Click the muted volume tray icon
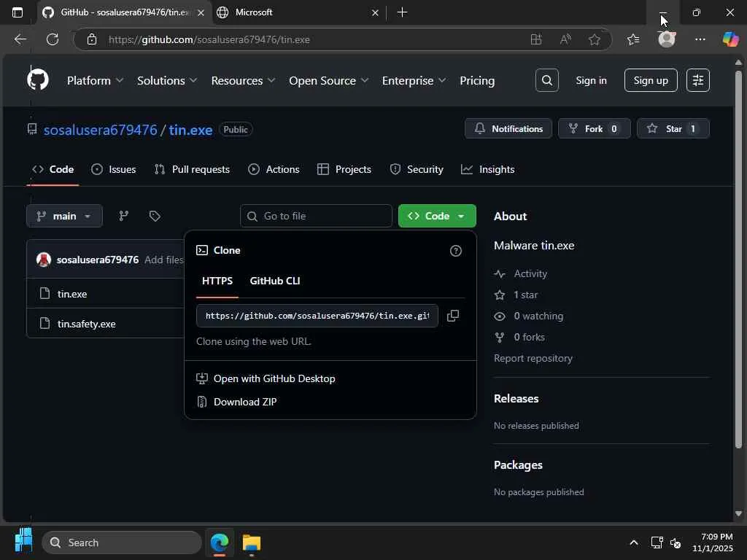The height and width of the screenshot is (560, 747). point(676,542)
